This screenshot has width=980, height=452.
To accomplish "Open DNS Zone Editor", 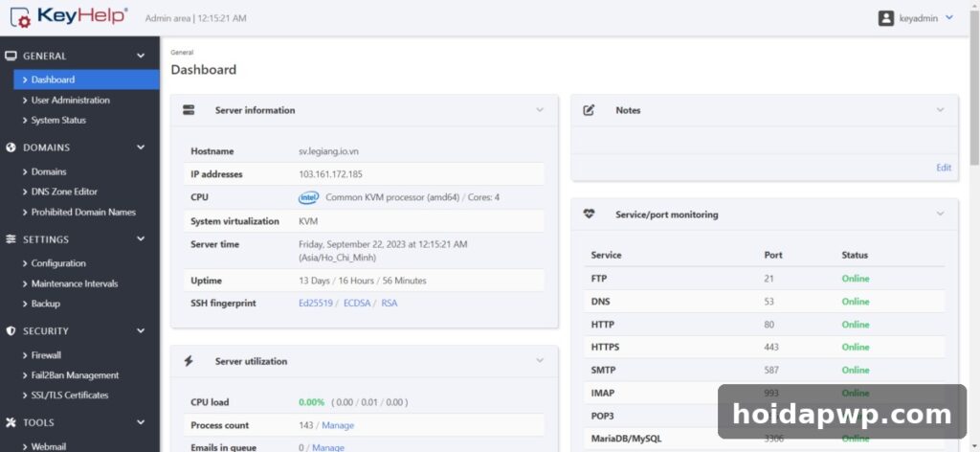I will pyautogui.click(x=64, y=192).
